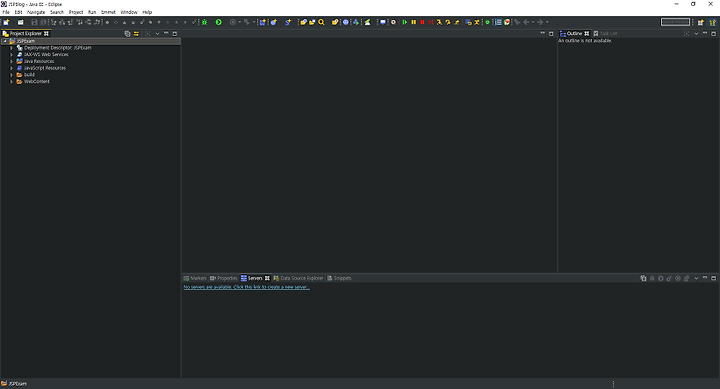Viewport: 720px width, 389px height.
Task: Open the File menu
Action: (6, 12)
